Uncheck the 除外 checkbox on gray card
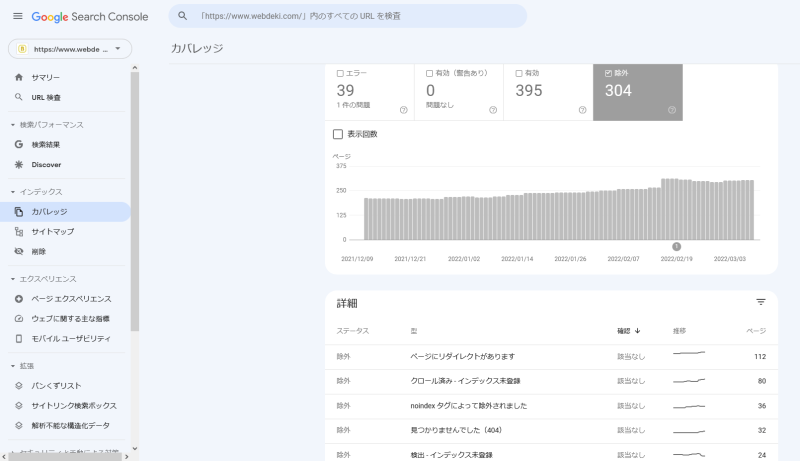The image size is (800, 461). pyautogui.click(x=609, y=73)
